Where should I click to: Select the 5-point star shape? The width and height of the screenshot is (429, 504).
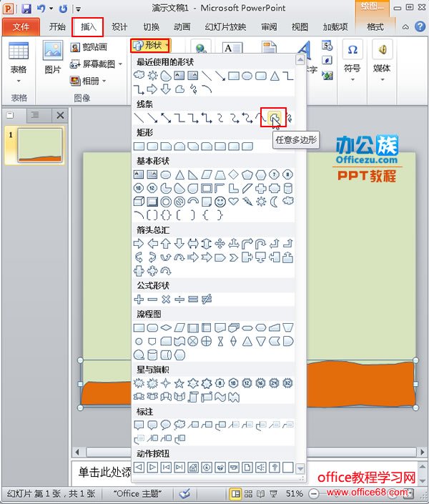179,383
